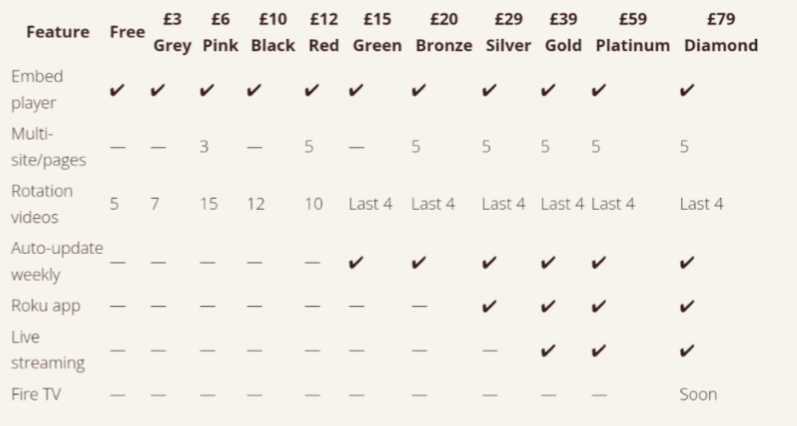Click the Roku app row label

[46, 306]
